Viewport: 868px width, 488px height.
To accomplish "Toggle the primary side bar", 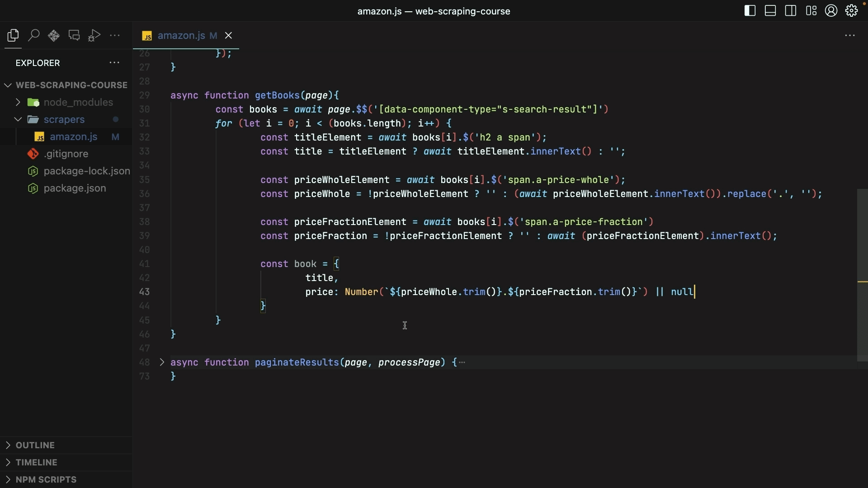I will (750, 11).
